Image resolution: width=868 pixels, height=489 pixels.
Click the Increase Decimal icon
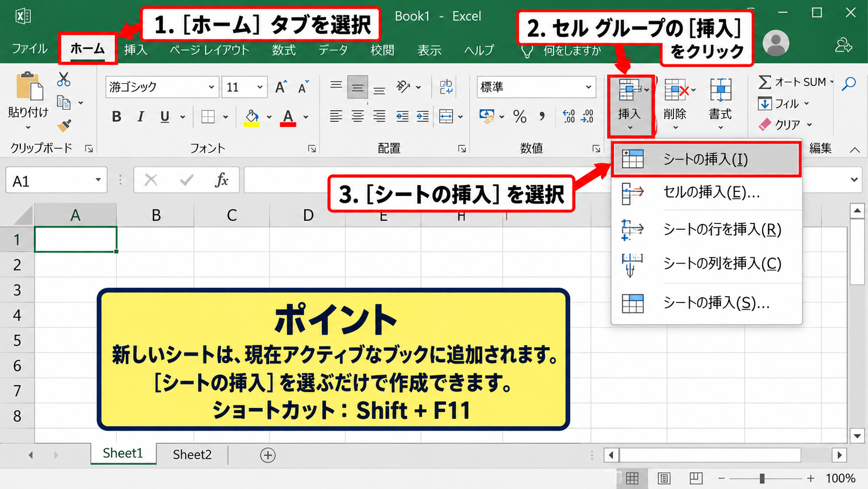tap(569, 116)
